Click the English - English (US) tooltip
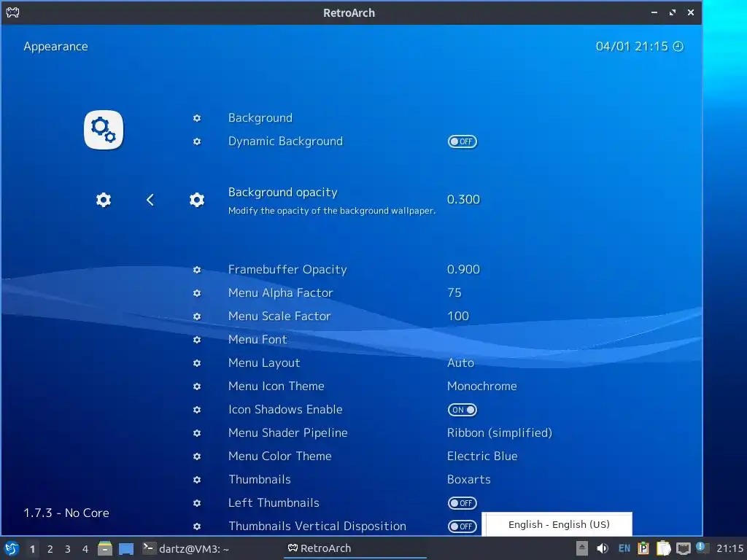The image size is (747, 560). coord(557,524)
